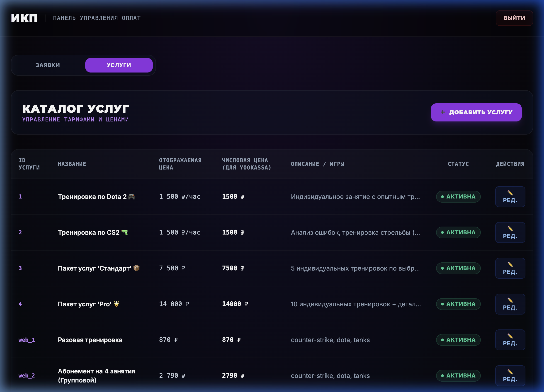Click the АКТИВНА status for Dota 2 training

click(458, 196)
